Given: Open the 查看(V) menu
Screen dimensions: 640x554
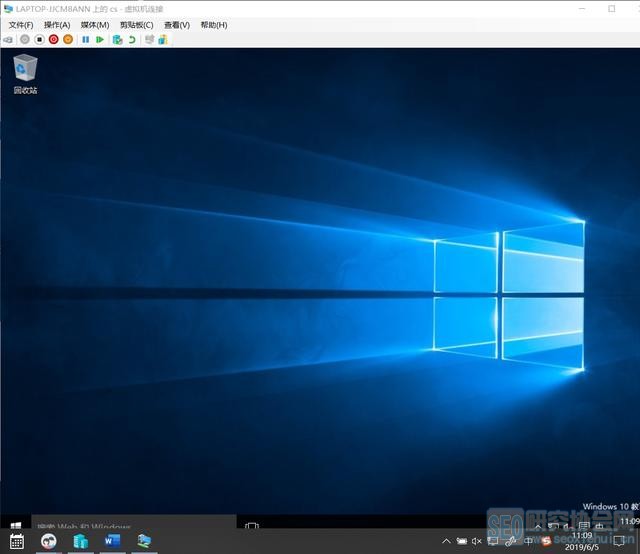Looking at the screenshot, I should [177, 25].
